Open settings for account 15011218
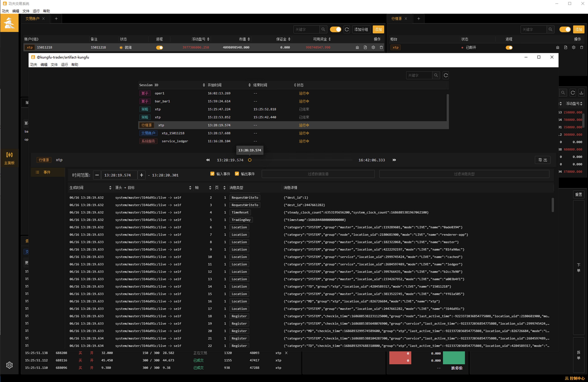 coord(373,47)
